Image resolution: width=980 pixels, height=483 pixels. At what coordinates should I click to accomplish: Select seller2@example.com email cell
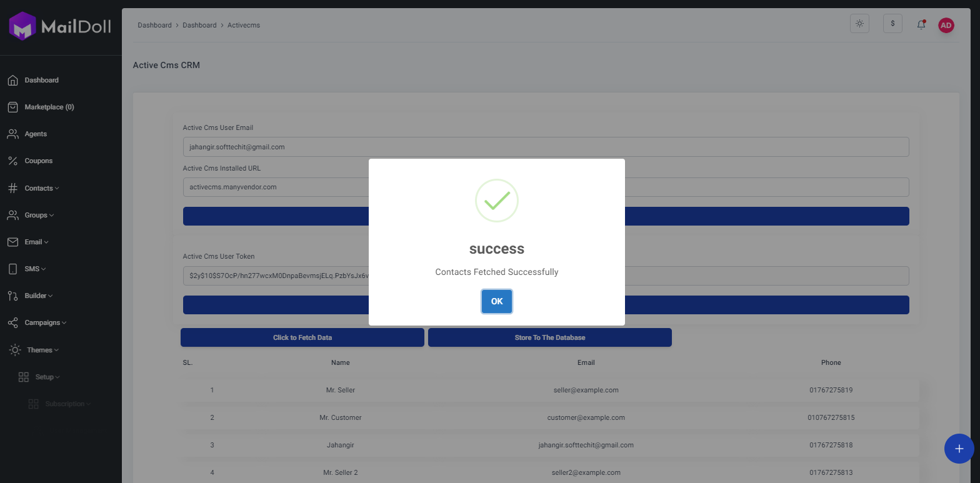pos(586,472)
